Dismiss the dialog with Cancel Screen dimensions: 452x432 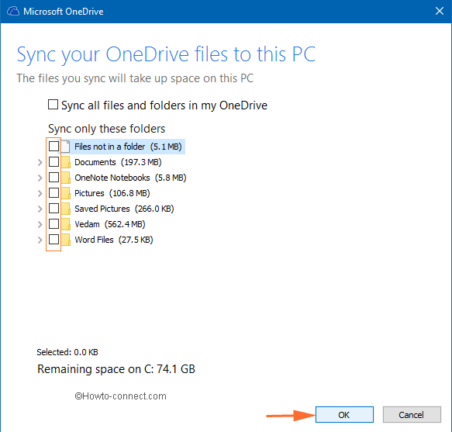[412, 415]
